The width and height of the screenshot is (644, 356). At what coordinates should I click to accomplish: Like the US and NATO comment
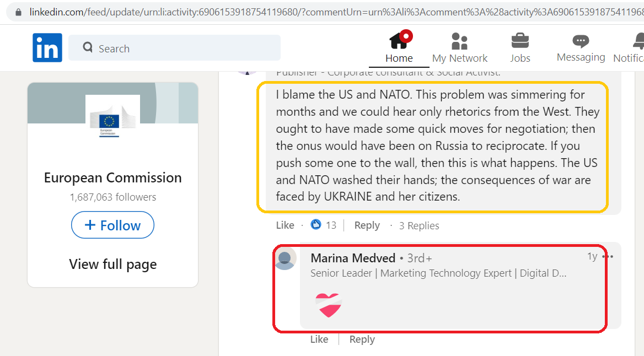285,225
